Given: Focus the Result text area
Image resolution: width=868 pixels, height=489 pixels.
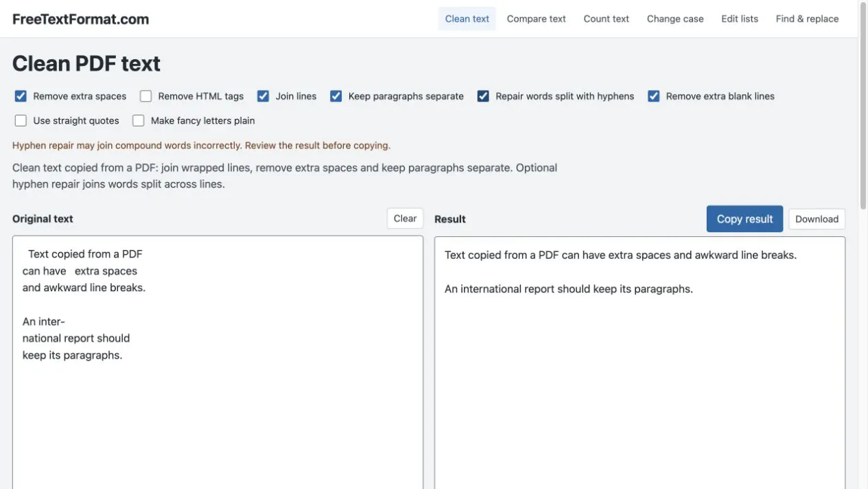Looking at the screenshot, I should point(640,363).
